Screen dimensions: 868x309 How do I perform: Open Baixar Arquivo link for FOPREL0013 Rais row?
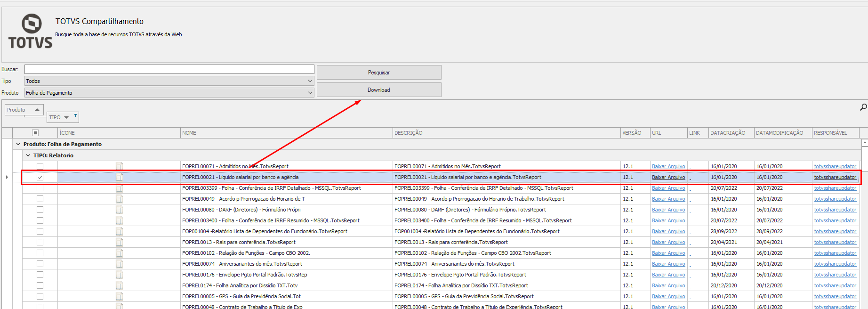(x=668, y=242)
